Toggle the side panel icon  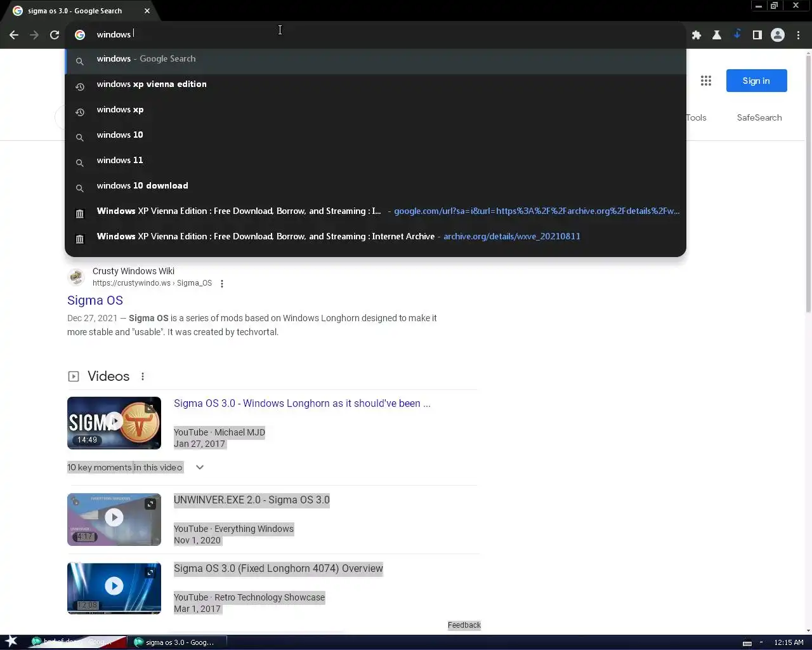[x=757, y=35]
